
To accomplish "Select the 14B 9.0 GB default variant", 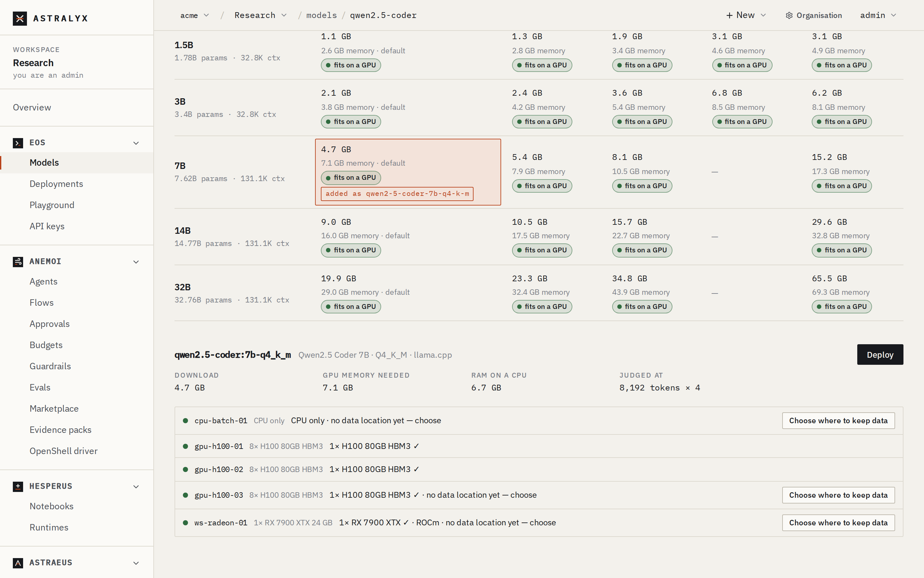I will click(x=408, y=236).
